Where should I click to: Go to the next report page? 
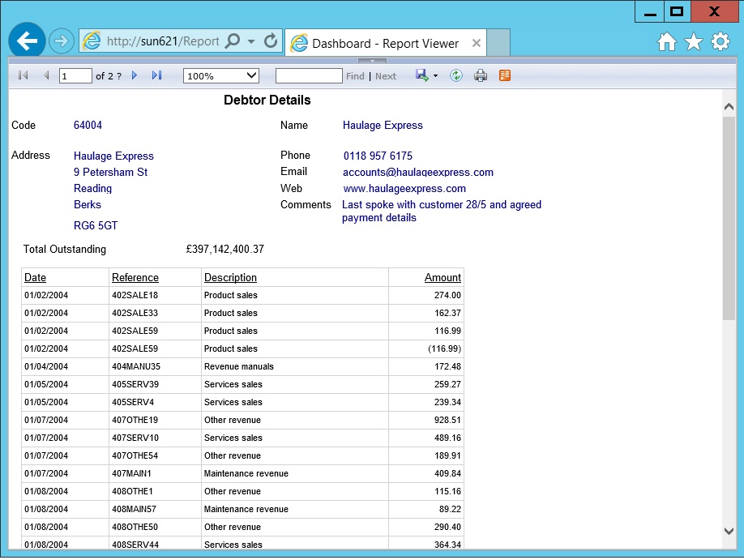[x=135, y=75]
